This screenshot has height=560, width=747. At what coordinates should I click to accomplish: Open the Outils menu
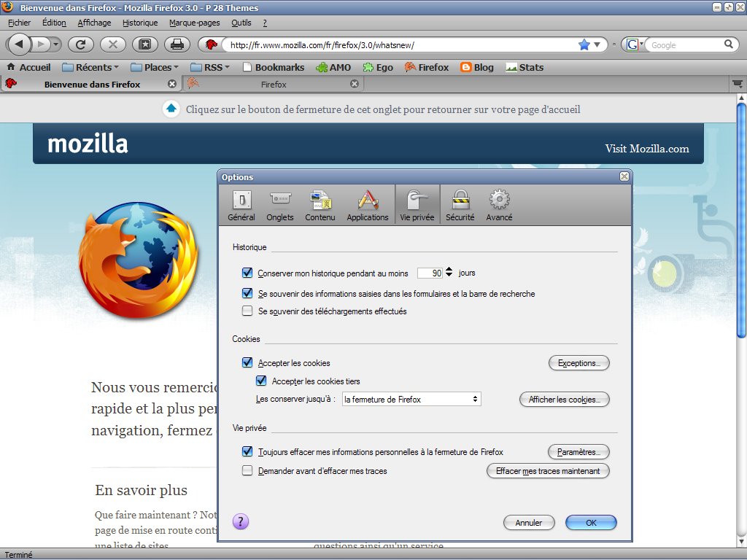pyautogui.click(x=241, y=23)
